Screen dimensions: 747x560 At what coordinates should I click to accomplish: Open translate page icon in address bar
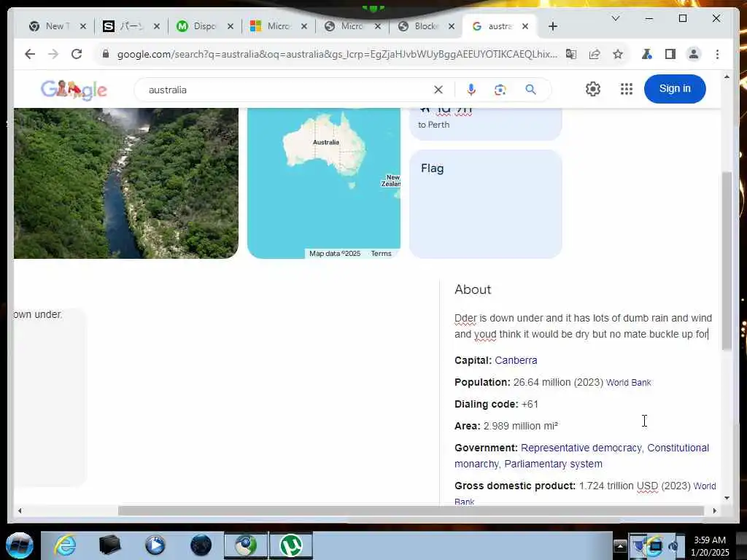click(570, 54)
